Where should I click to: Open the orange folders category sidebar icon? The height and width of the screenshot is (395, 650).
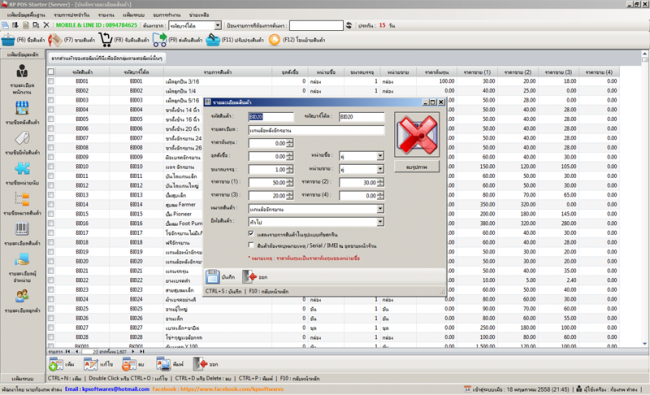(x=22, y=199)
